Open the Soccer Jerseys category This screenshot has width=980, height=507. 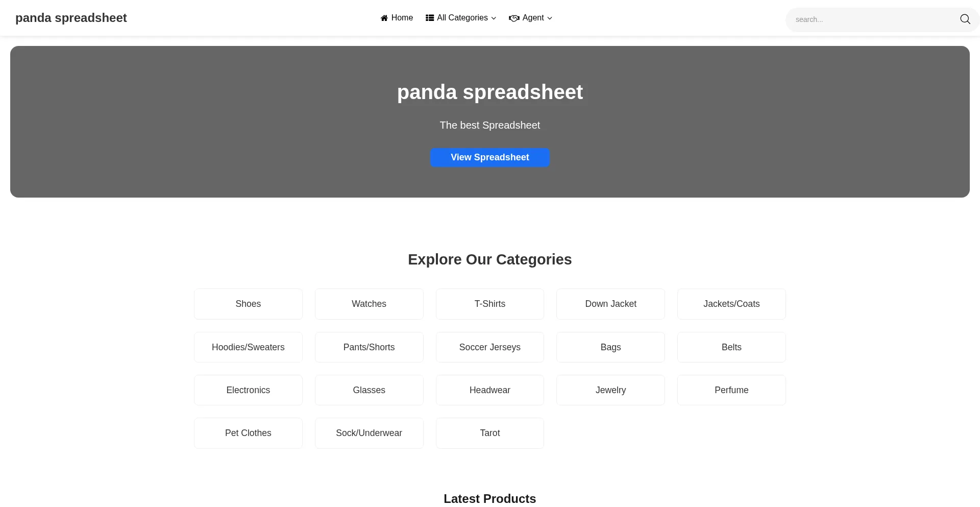(x=489, y=347)
